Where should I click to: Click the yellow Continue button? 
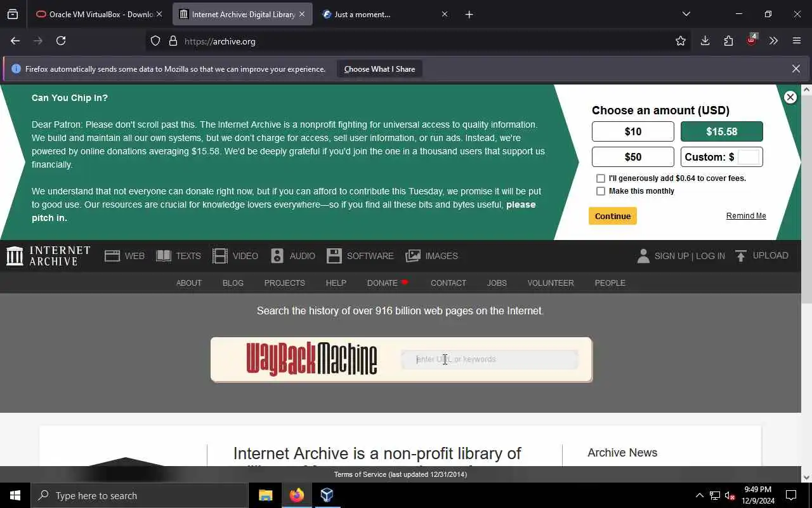click(612, 216)
